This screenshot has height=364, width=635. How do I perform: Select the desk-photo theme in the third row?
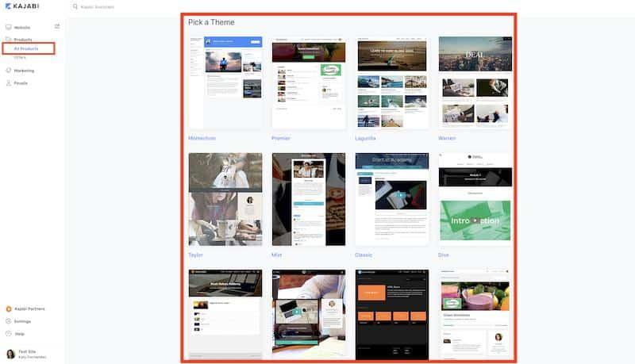[309, 315]
